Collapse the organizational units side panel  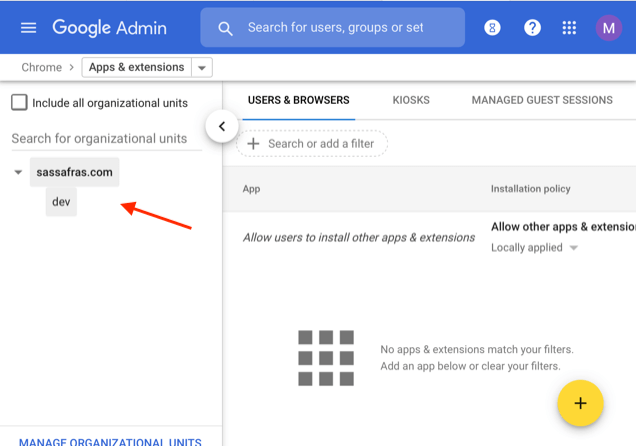(221, 126)
